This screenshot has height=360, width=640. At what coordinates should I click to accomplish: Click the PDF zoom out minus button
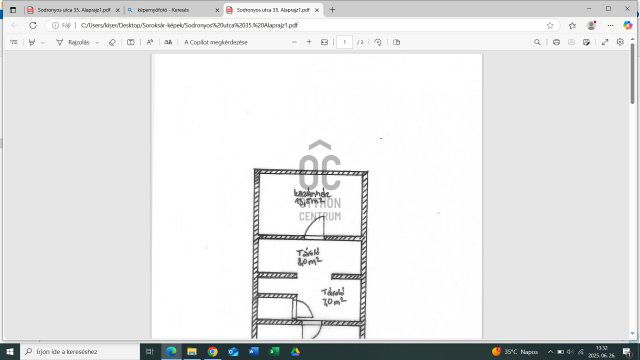[x=294, y=42]
